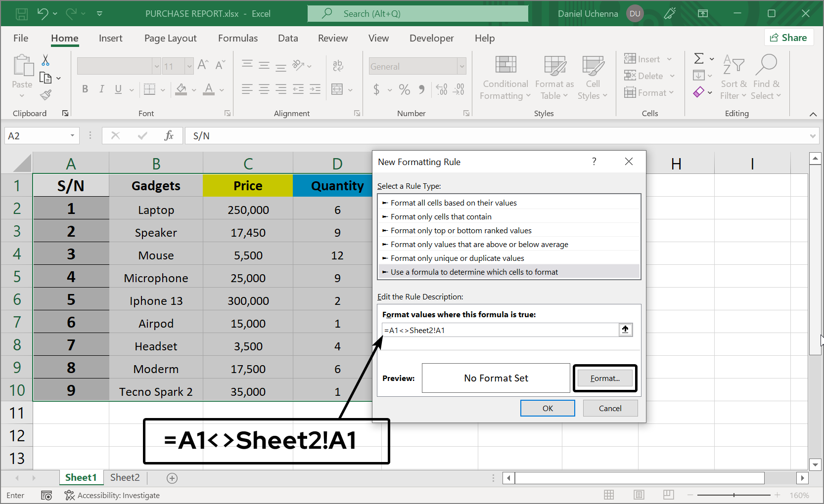Apply the Percent Style format
824x504 pixels.
(x=404, y=89)
